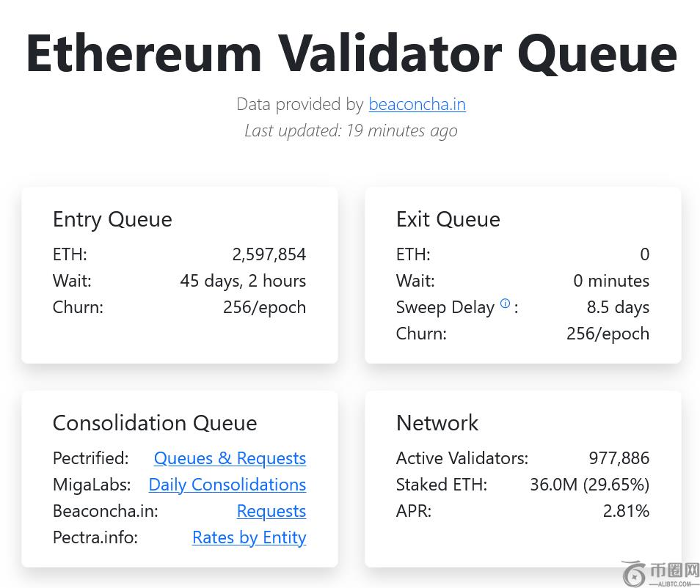Click the APR value 2.81%
The image size is (700, 588).
(626, 511)
